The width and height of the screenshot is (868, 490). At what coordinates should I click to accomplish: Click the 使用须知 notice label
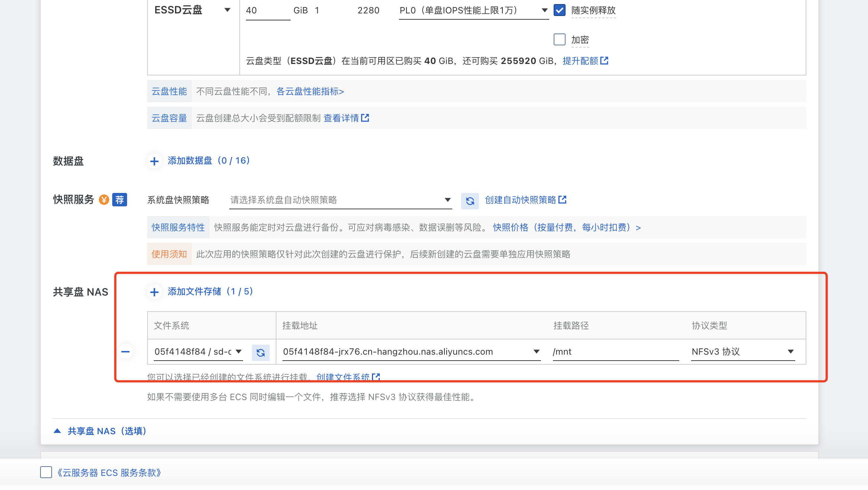169,254
